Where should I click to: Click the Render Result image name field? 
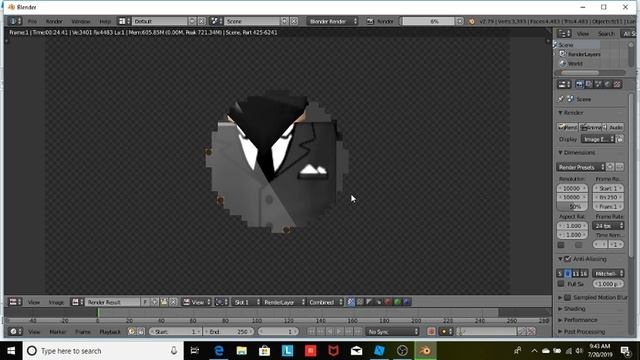click(112, 302)
